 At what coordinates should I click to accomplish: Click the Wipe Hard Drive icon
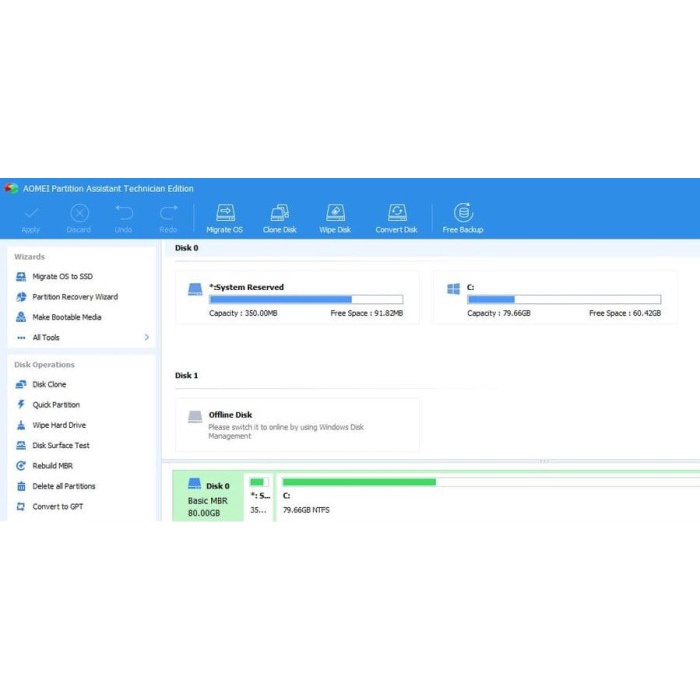coord(21,425)
